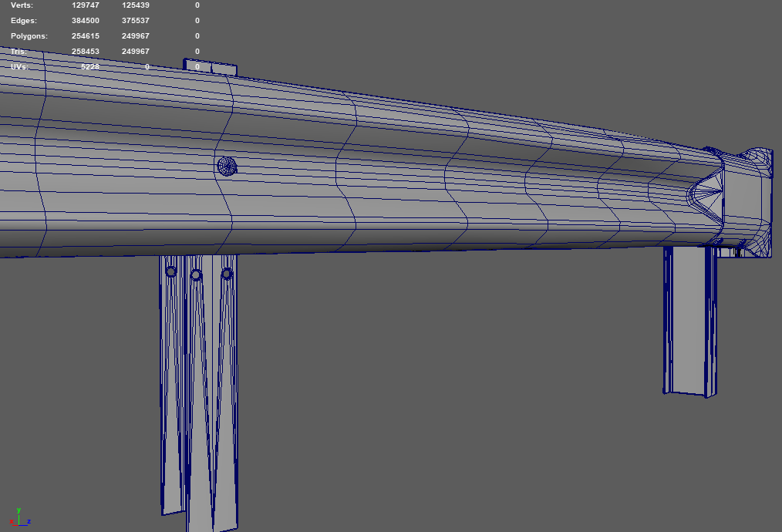Click the Polygons: label
This screenshot has height=532, width=782.
(29, 36)
